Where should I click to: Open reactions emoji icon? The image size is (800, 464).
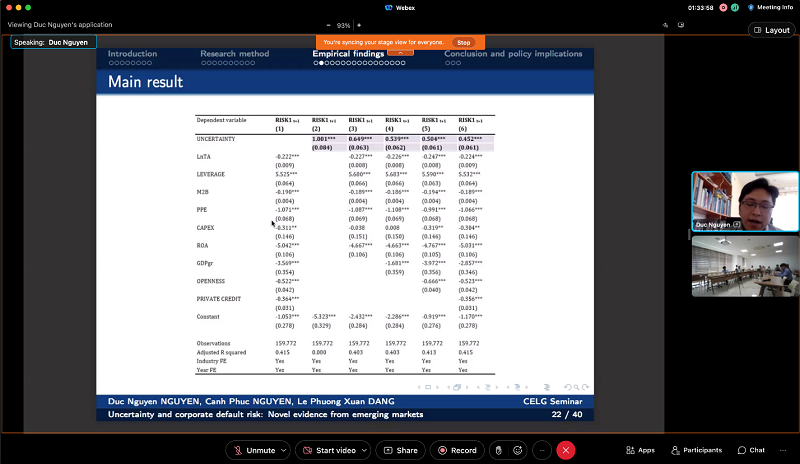(518, 450)
